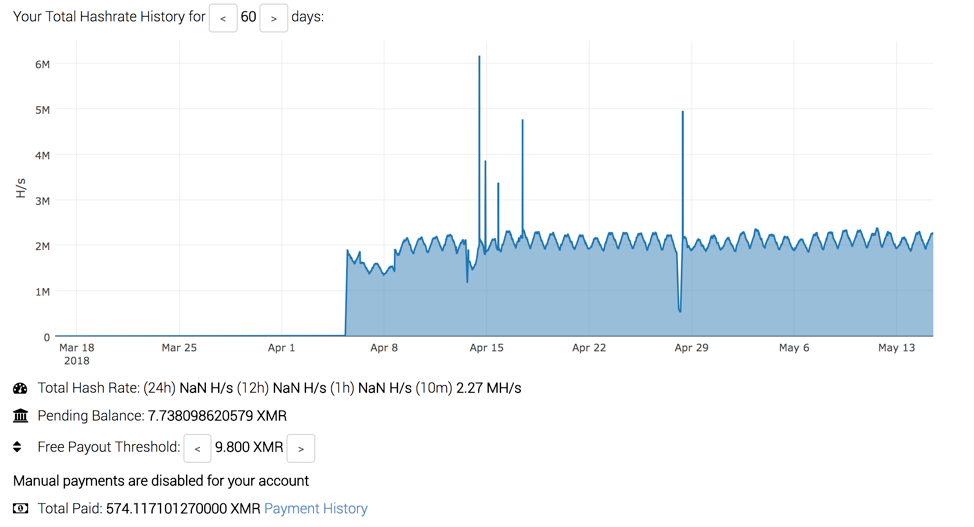974x527 pixels.
Task: Click the 60 days value field
Action: (x=248, y=18)
